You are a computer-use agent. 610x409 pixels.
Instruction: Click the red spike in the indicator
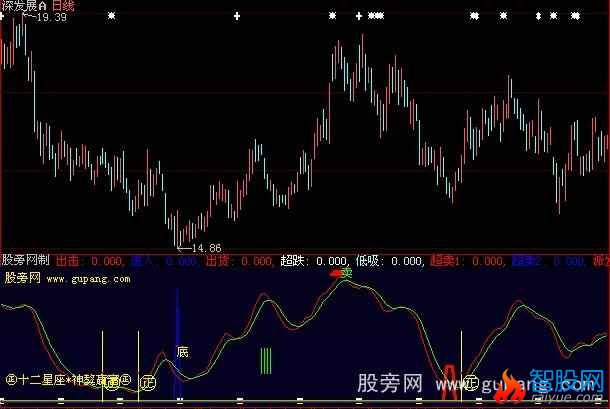point(449,380)
